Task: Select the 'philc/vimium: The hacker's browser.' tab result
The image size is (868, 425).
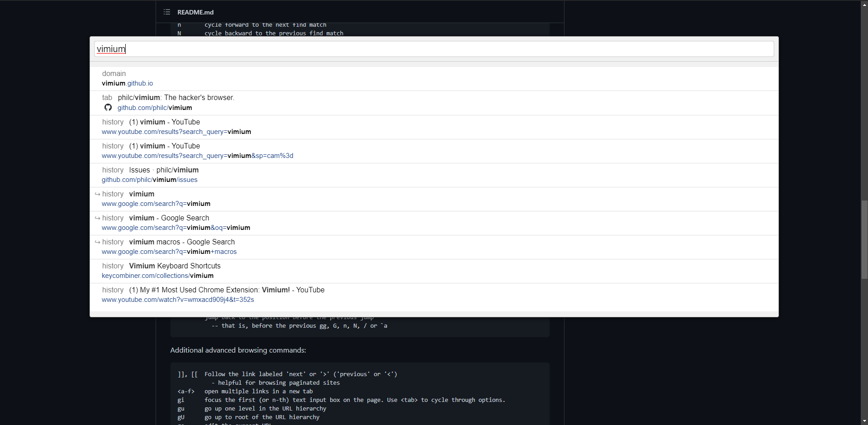Action: 434,103
